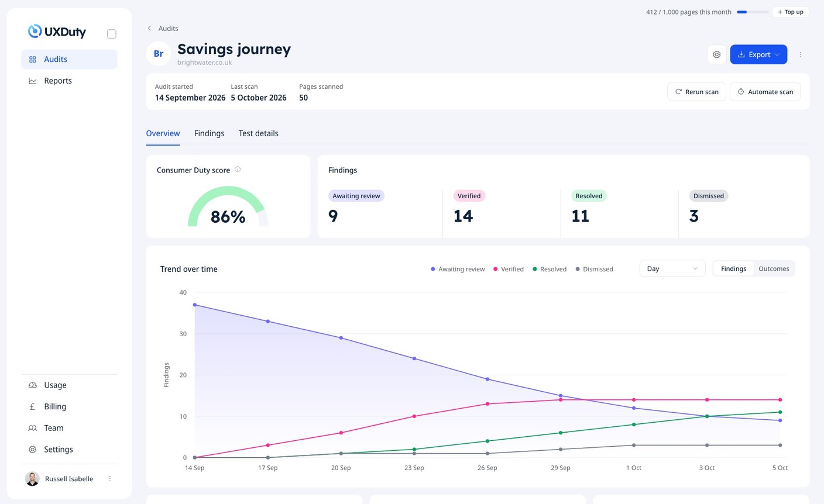
Task: Open Reports in the sidebar
Action: [69, 81]
